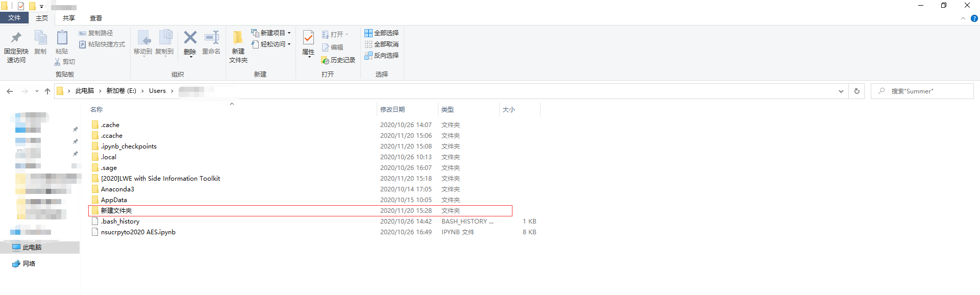Collapse the ribbon with the chevron
Viewport: 980px width, 295px height.
[x=963, y=18]
